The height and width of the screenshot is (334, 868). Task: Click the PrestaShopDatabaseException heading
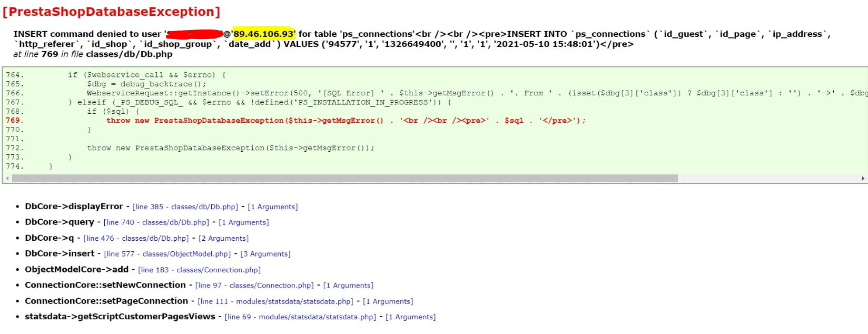[112, 12]
